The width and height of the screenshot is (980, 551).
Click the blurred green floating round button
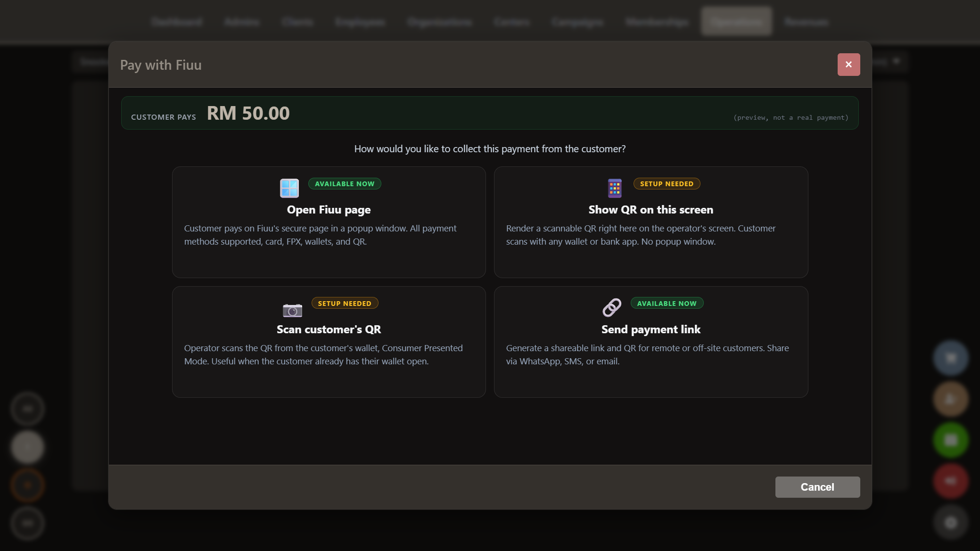click(951, 440)
